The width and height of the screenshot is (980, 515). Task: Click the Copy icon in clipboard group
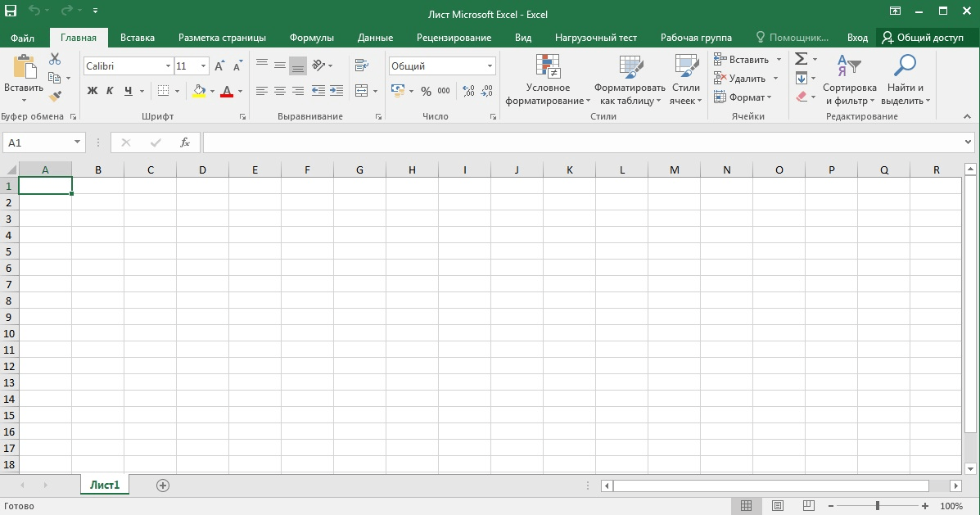point(54,78)
